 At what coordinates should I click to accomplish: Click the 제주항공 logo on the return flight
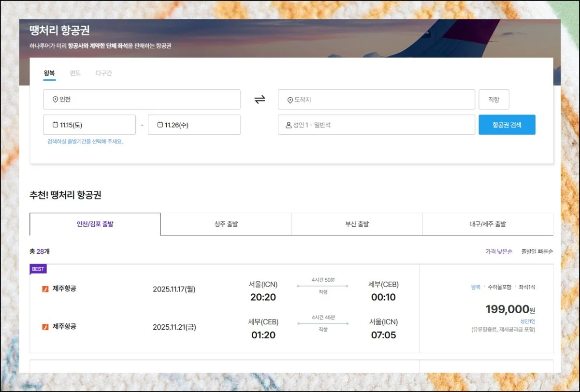(x=45, y=327)
